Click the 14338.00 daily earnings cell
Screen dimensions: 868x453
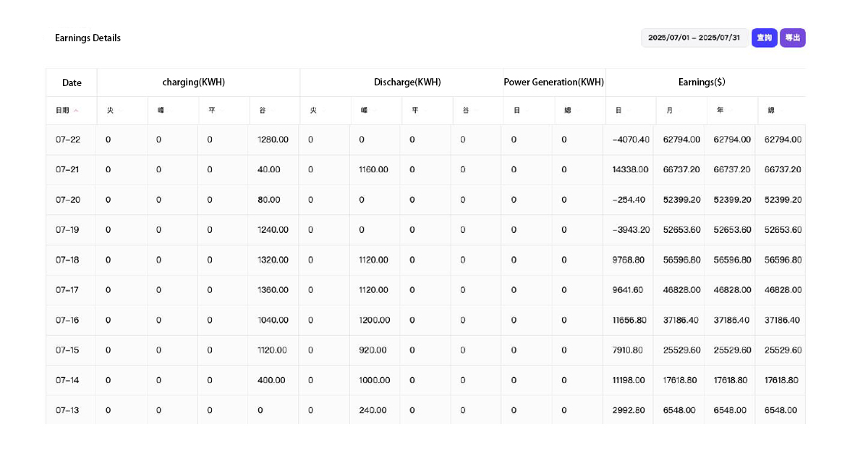(630, 169)
